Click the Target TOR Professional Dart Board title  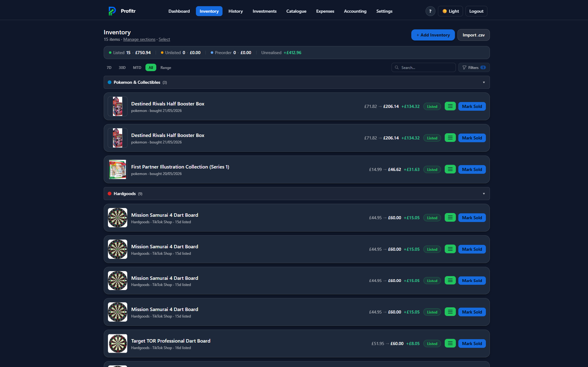click(171, 341)
